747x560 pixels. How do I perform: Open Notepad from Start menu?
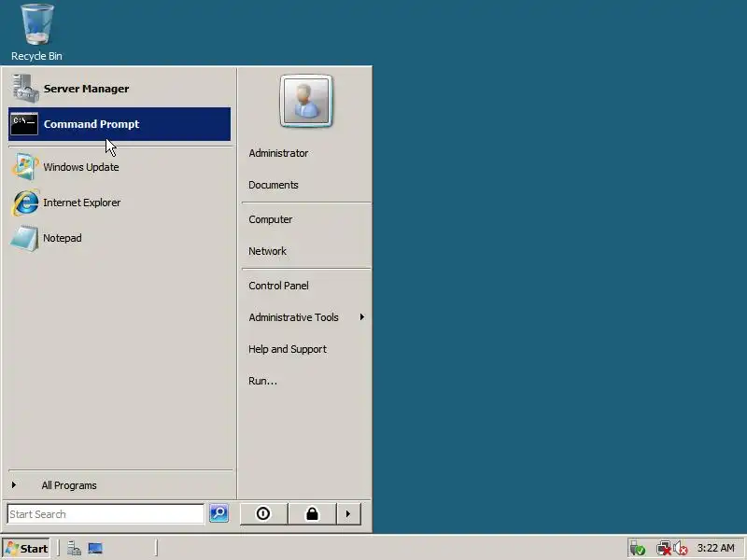(120, 238)
